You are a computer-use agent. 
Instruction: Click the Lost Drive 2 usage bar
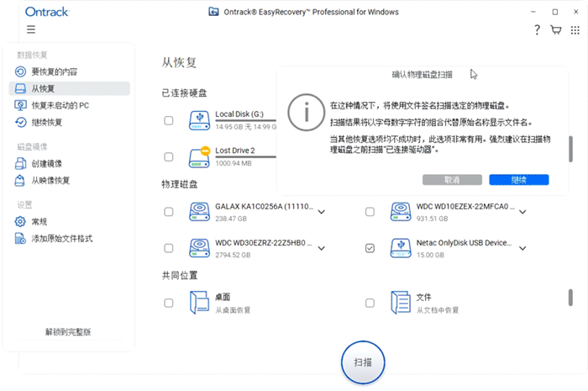click(245, 157)
